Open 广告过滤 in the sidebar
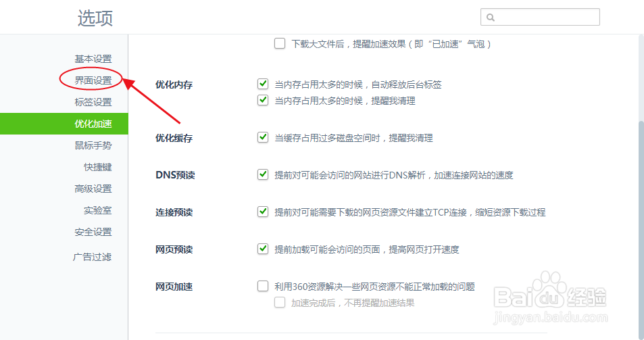This screenshot has width=644, height=340. click(x=93, y=257)
